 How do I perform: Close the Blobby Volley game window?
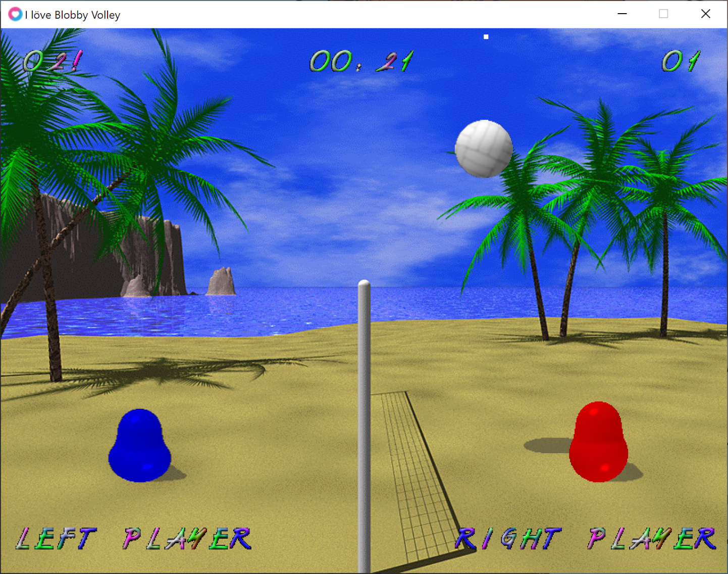coord(705,14)
